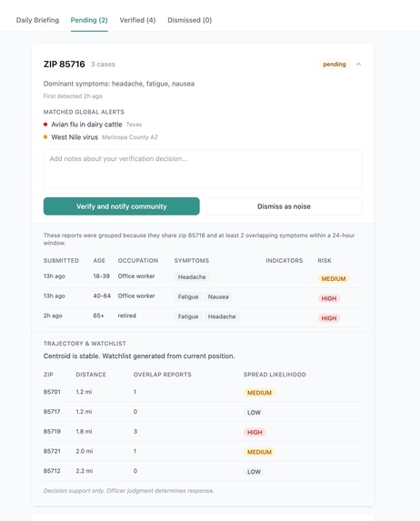Click the INDICATORS column header

285,260
